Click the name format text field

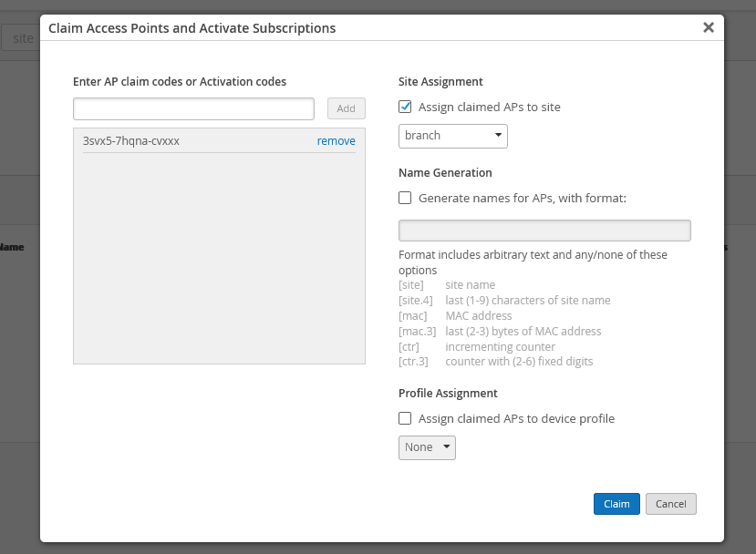pyautogui.click(x=544, y=230)
